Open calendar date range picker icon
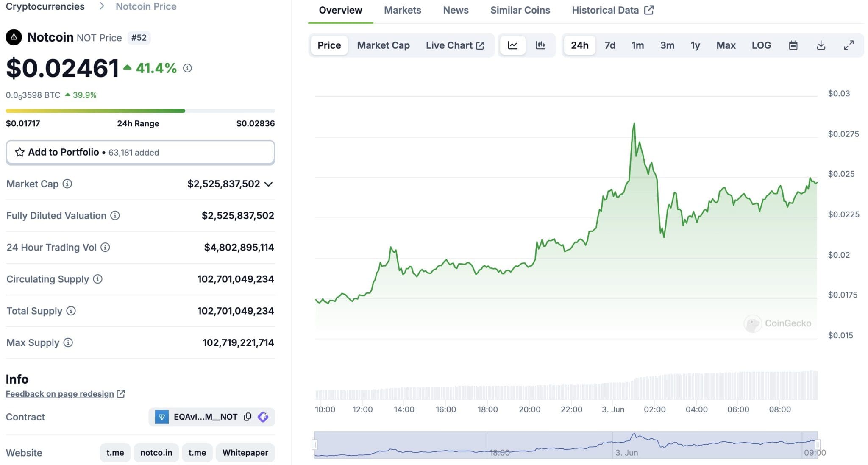This screenshot has width=868, height=465. tap(793, 45)
